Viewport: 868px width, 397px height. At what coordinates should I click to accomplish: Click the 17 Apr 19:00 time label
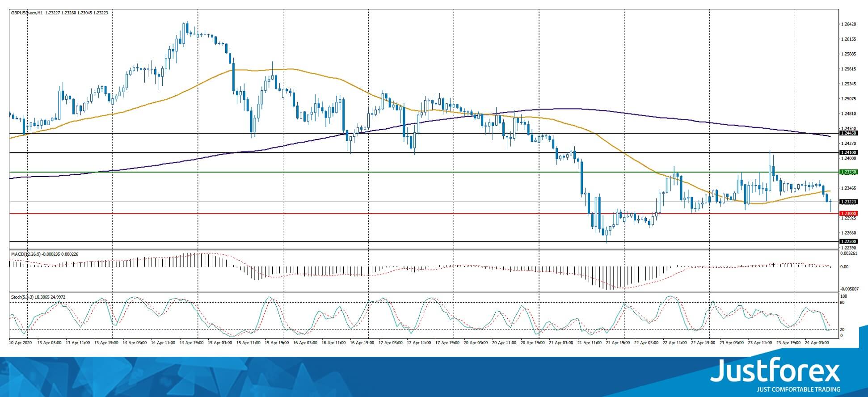pyautogui.click(x=447, y=342)
